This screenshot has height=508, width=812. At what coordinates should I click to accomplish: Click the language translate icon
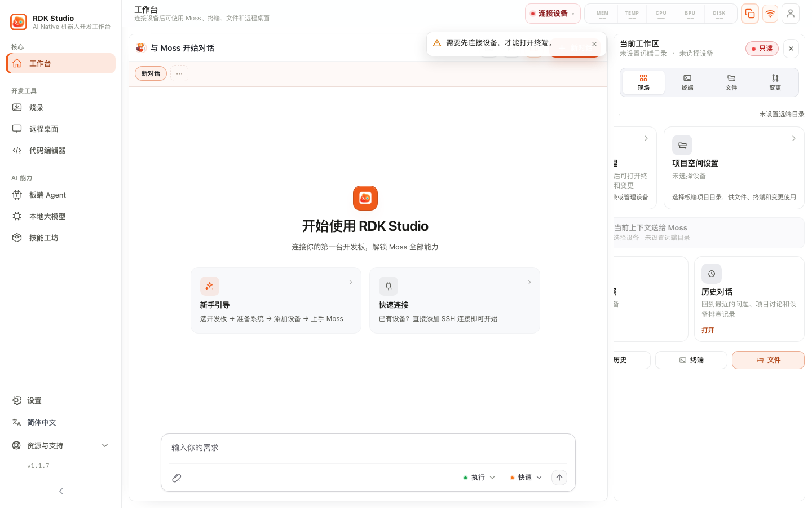(x=17, y=422)
